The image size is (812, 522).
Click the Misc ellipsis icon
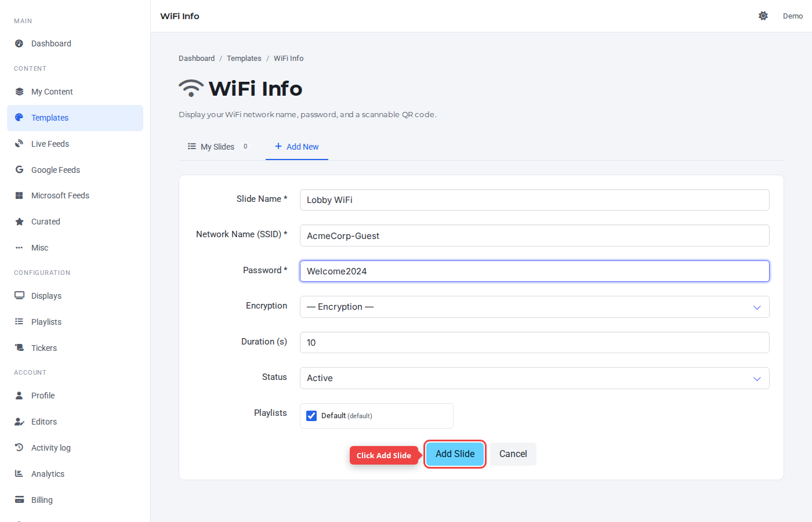[19, 248]
